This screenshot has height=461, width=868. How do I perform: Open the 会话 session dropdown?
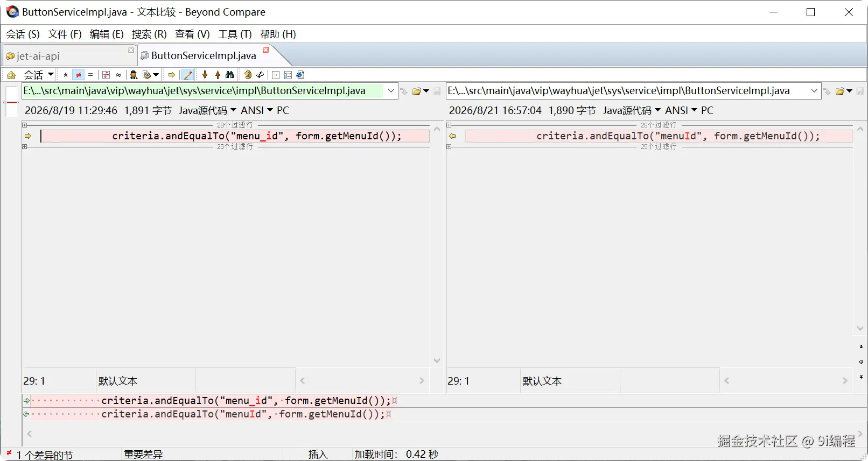(x=39, y=75)
